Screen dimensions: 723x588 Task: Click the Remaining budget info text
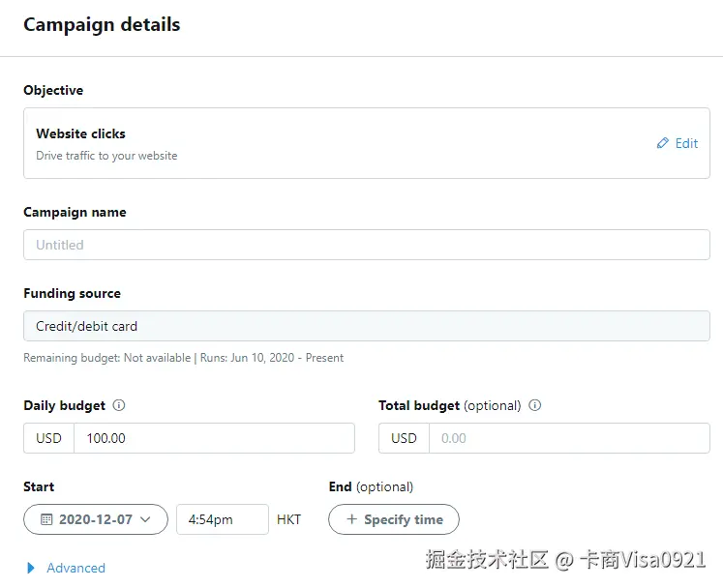183,358
